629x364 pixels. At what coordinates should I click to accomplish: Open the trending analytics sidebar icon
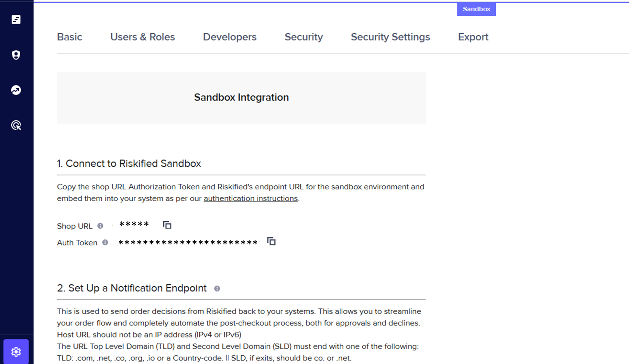coord(16,90)
